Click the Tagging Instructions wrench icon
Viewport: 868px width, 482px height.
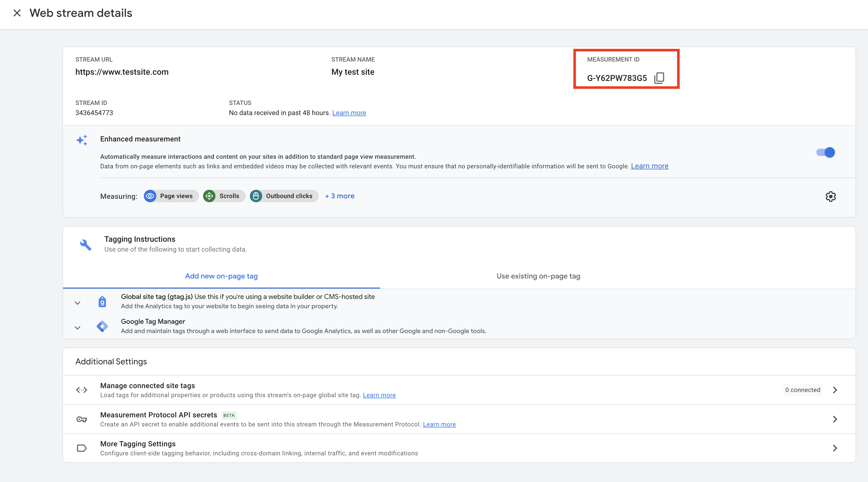[85, 245]
